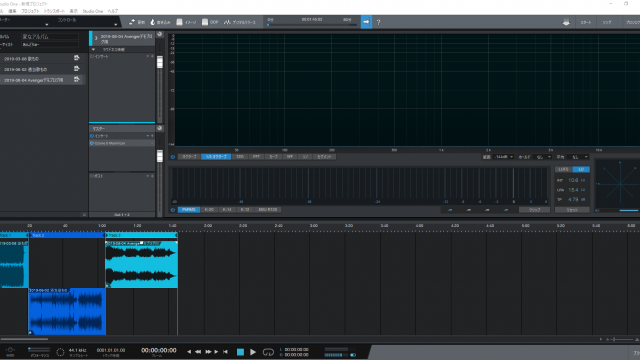Collapse the track info disclosure triangle
Image resolution: width=640 pixels, height=360 pixels.
[x=93, y=49]
